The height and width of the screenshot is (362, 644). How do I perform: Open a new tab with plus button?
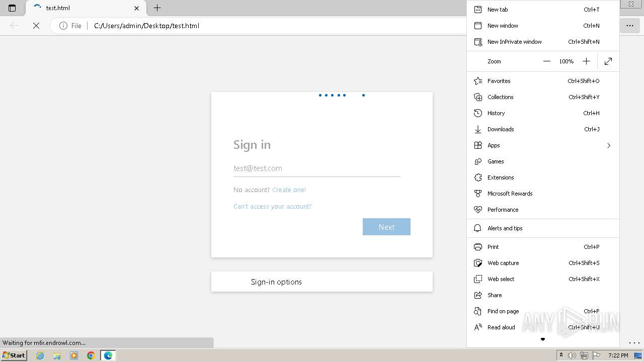(x=157, y=8)
